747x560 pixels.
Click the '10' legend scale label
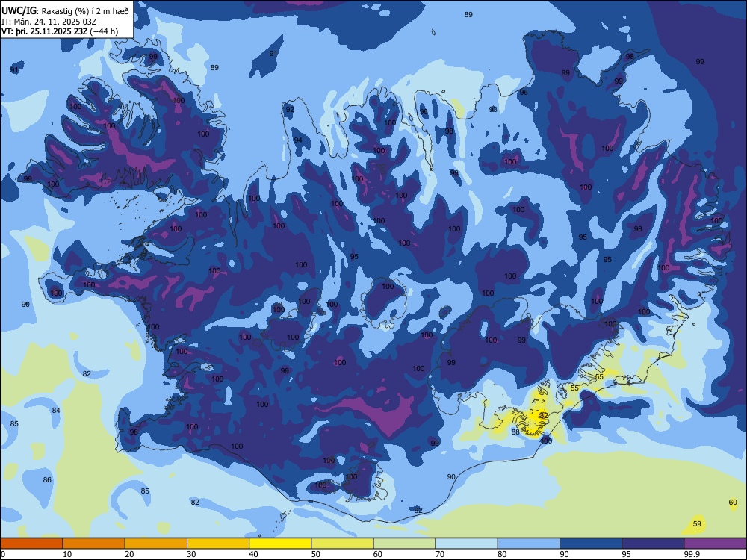[x=67, y=554]
